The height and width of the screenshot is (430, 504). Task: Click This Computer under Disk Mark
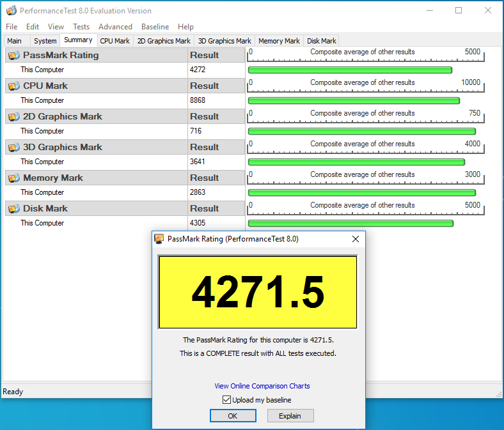point(42,223)
